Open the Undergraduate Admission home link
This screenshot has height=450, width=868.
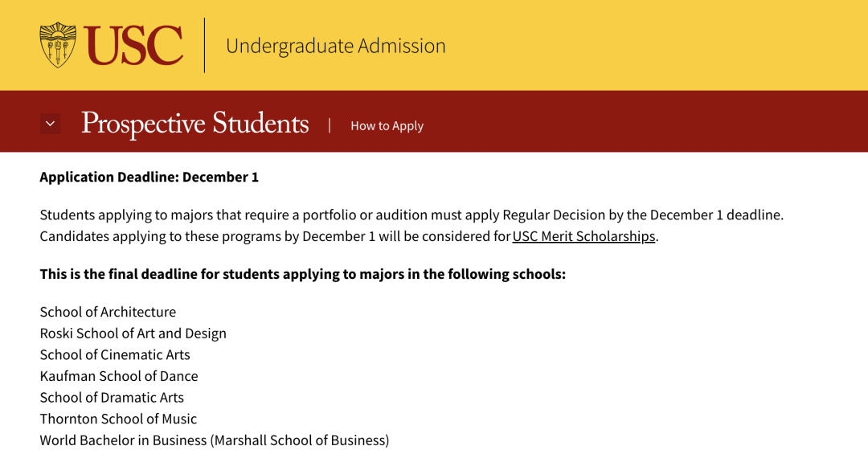point(335,46)
